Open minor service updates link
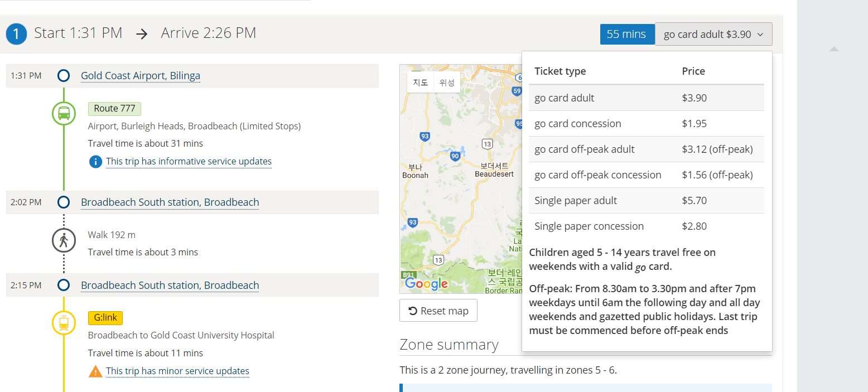The width and height of the screenshot is (868, 392). [x=177, y=371]
